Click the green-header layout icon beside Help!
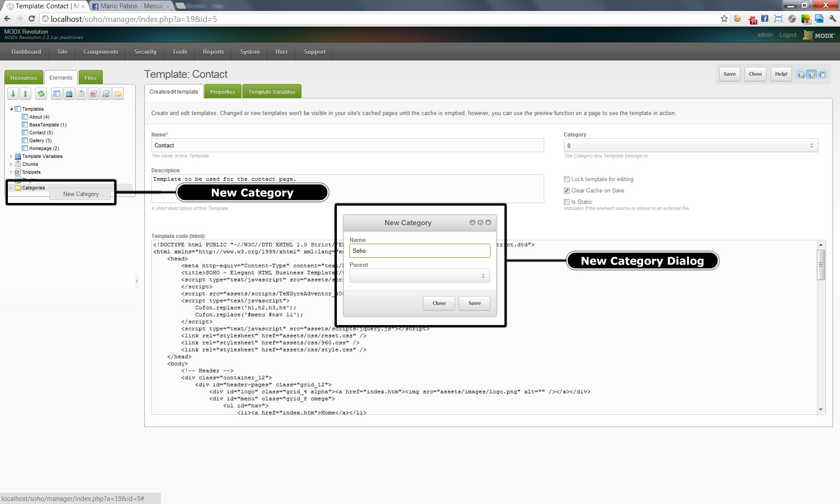 point(822,74)
